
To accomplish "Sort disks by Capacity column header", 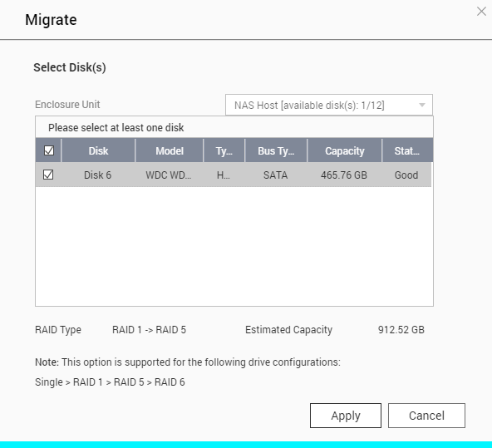I will (345, 150).
